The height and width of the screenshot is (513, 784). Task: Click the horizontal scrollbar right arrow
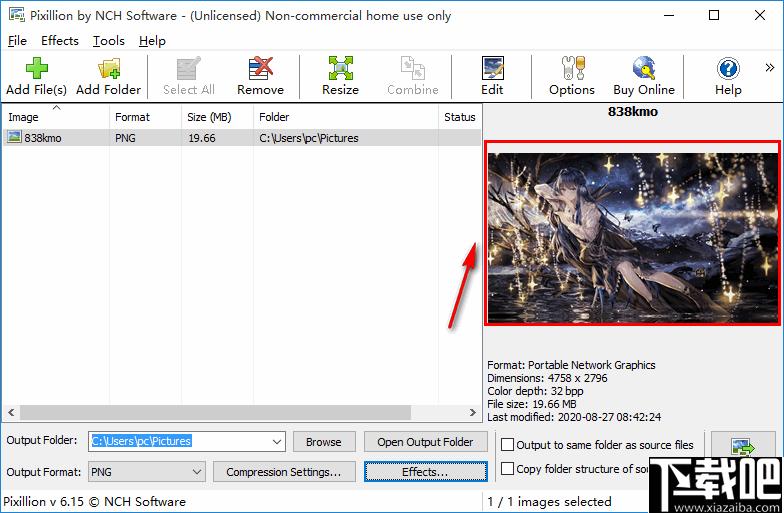(472, 412)
